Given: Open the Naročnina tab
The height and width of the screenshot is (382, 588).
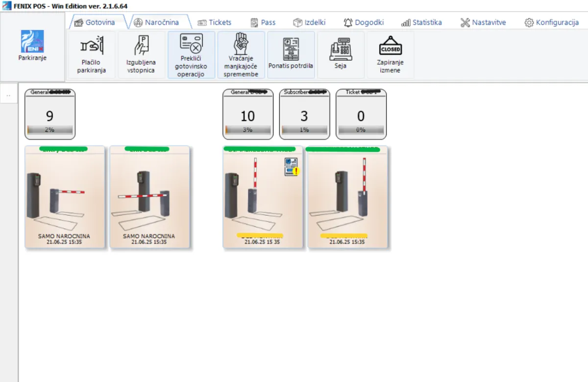Looking at the screenshot, I should 156,23.
